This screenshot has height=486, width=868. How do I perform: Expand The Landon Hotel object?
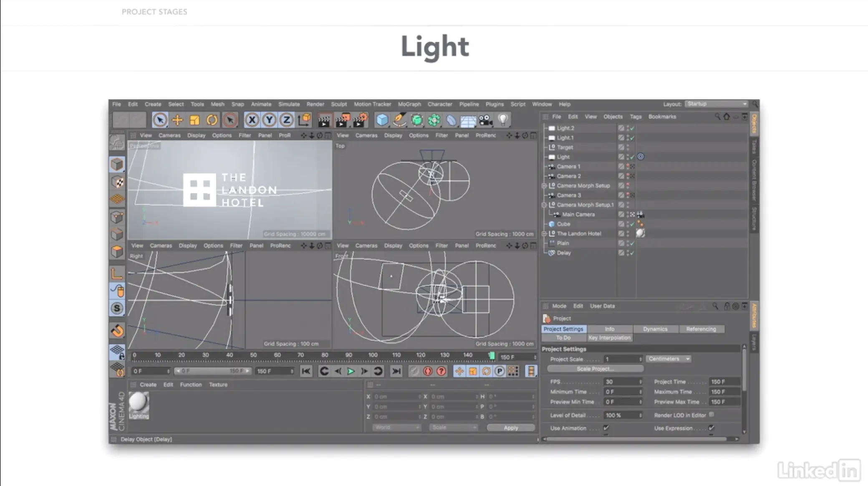(x=545, y=234)
